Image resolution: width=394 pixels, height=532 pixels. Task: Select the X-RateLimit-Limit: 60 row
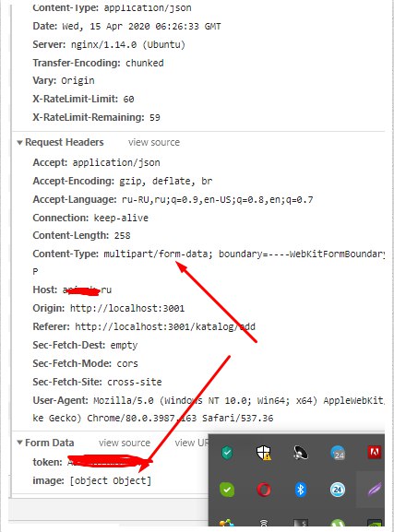point(83,99)
